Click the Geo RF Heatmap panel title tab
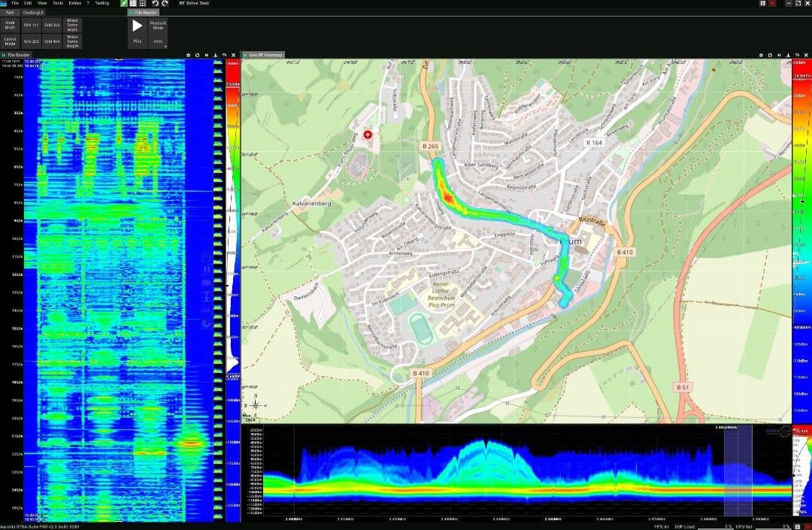Screen dimensions: 812x530 click(264, 55)
